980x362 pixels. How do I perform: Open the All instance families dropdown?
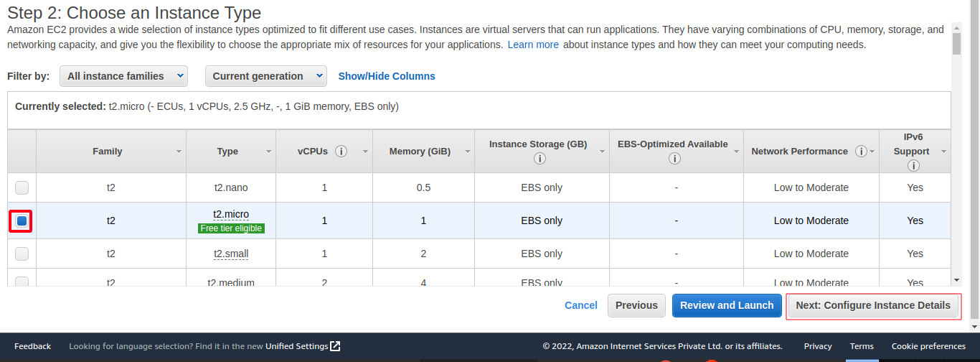click(123, 76)
